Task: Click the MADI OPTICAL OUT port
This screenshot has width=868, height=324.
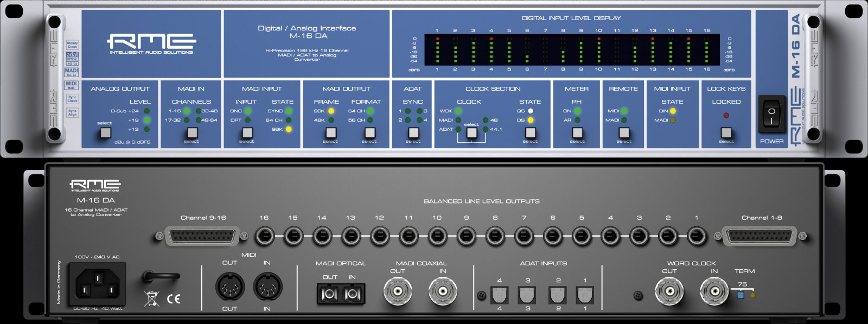Action: click(330, 294)
